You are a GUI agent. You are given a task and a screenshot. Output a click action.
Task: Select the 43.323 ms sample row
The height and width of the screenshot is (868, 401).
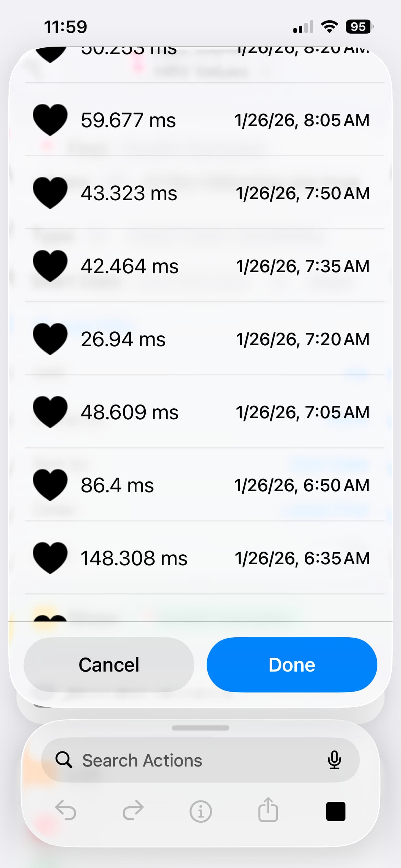point(204,193)
